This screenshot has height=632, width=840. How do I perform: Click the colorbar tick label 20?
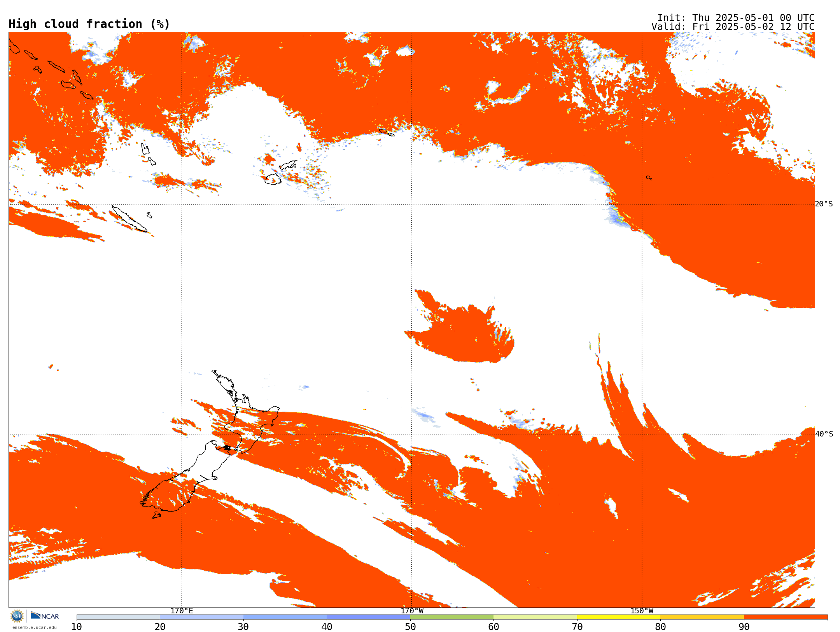(x=160, y=627)
